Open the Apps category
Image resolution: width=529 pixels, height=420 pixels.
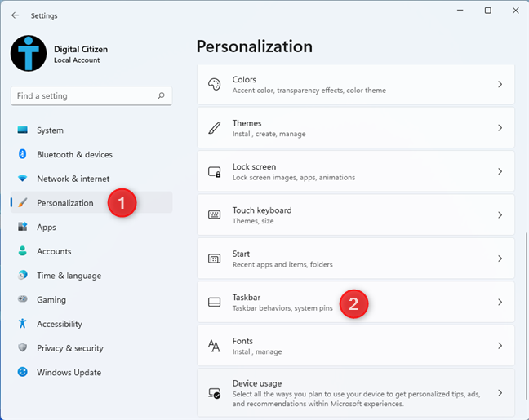tap(91, 227)
